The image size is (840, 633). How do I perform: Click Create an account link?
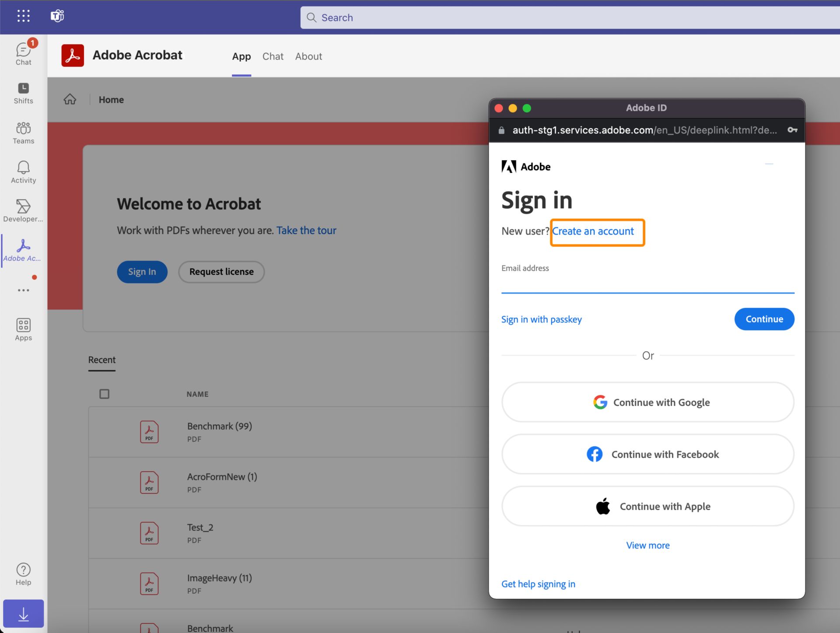coord(594,231)
